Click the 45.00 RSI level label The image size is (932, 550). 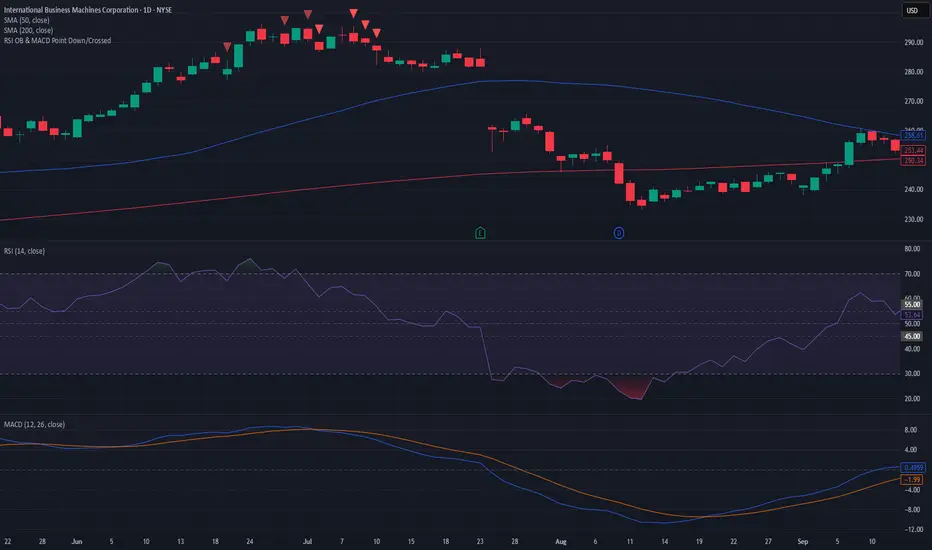pyautogui.click(x=912, y=337)
